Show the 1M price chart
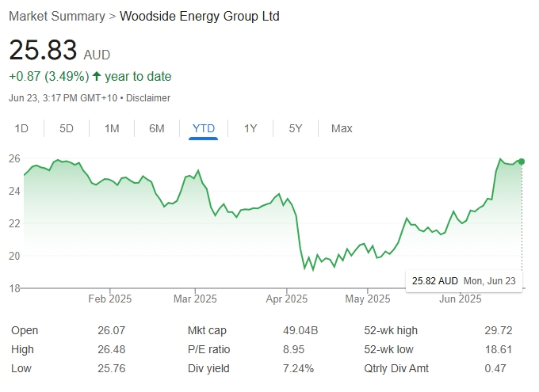539x392 pixels. (x=112, y=128)
